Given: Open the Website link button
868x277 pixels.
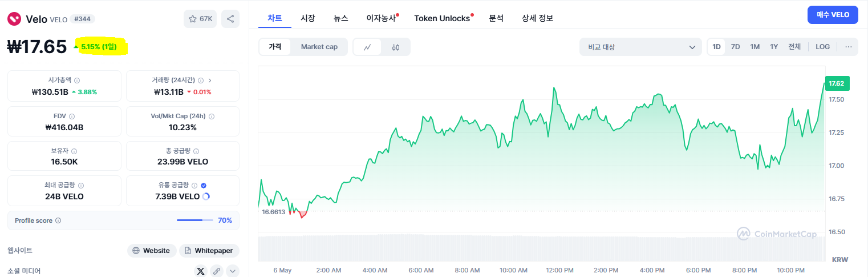Looking at the screenshot, I should point(152,251).
